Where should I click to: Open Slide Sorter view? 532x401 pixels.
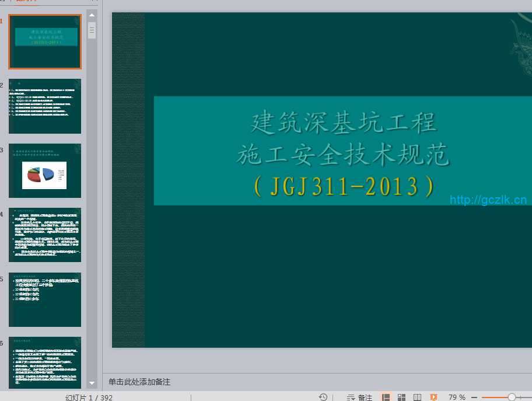point(402,397)
